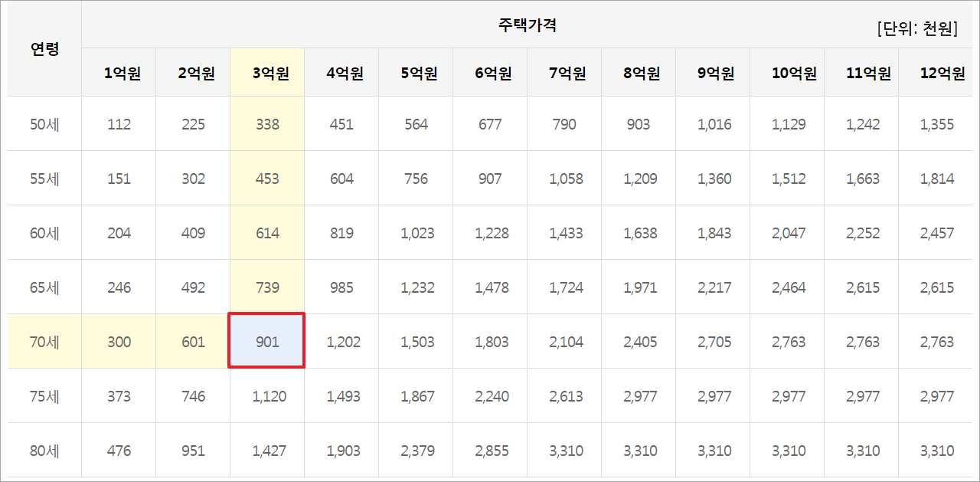Click the value 2,047 at age 60, 10억원
This screenshot has height=482, width=980.
point(787,231)
